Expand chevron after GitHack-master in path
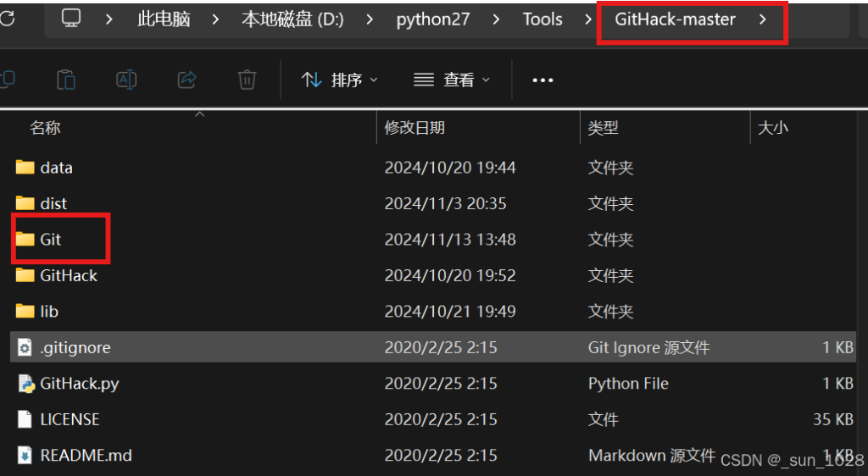868x476 pixels. tap(763, 19)
